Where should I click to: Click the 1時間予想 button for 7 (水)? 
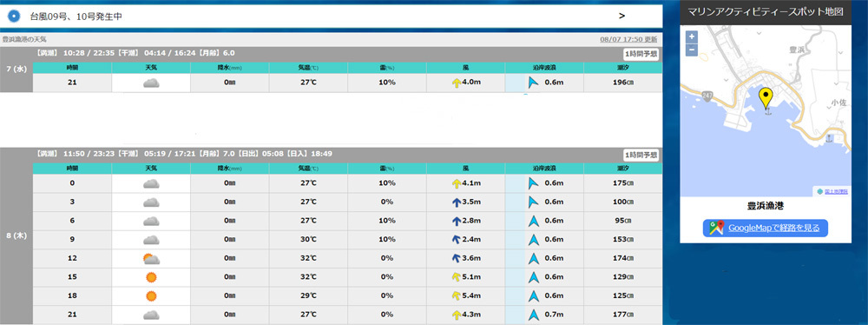(641, 54)
